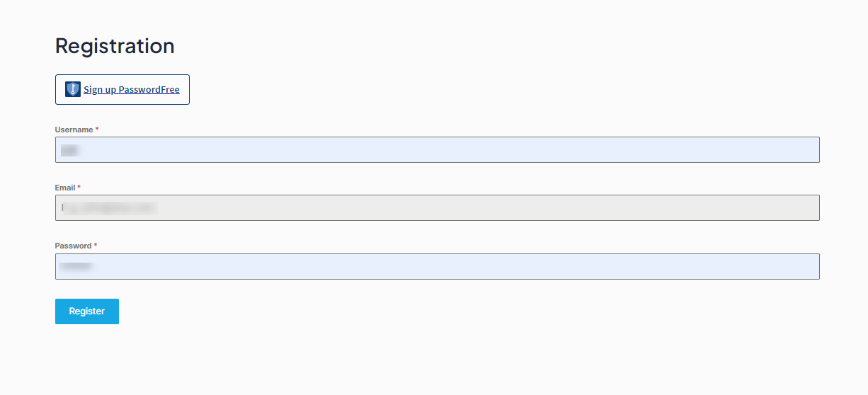
Task: Click the red asterisk beside Username
Action: (97, 130)
